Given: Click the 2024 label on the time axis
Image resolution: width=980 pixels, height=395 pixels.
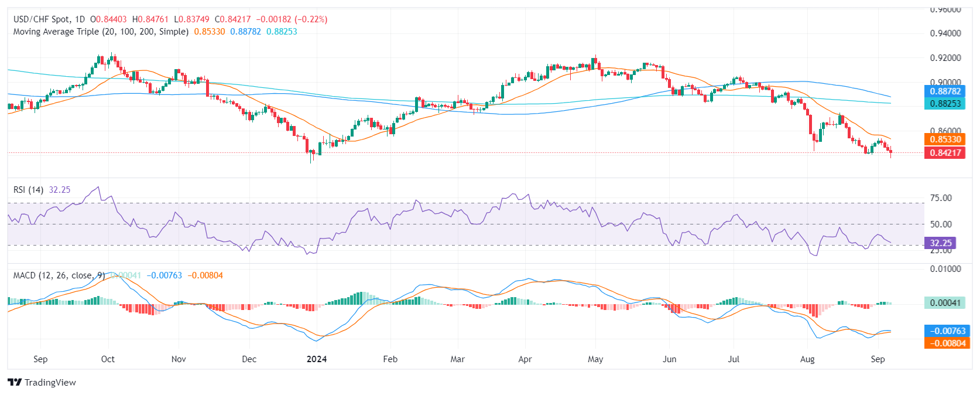Looking at the screenshot, I should click(x=317, y=359).
